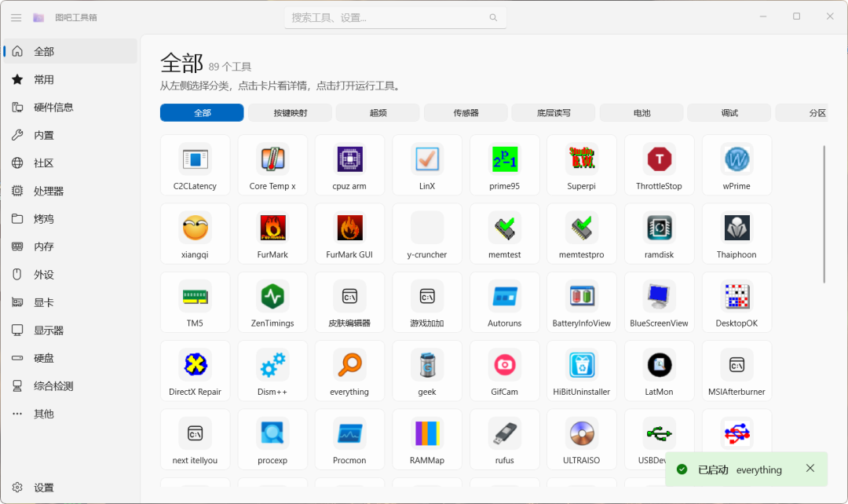
Task: Open Dism++ tool card
Action: point(272,371)
